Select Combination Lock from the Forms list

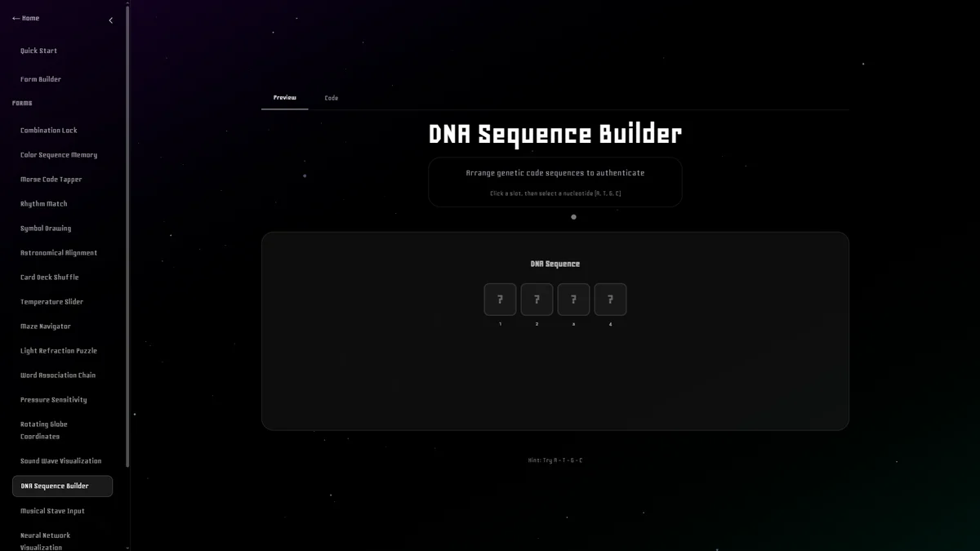click(47, 130)
